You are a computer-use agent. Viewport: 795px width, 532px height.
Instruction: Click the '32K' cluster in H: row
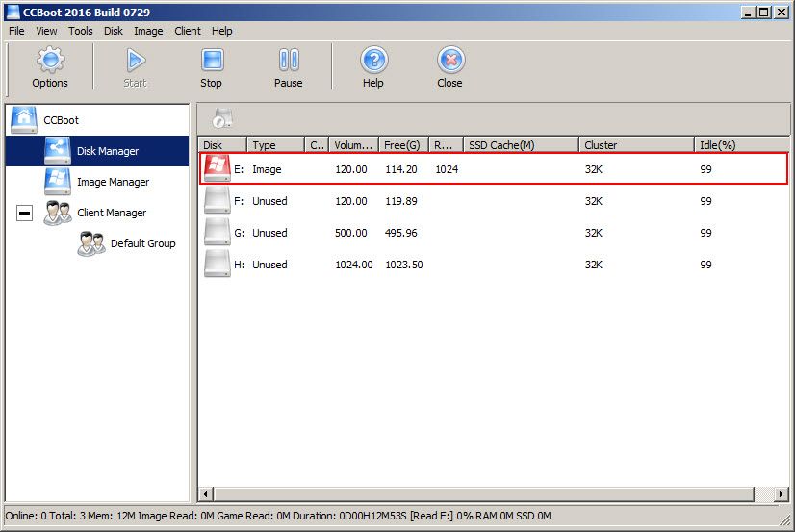tap(593, 265)
